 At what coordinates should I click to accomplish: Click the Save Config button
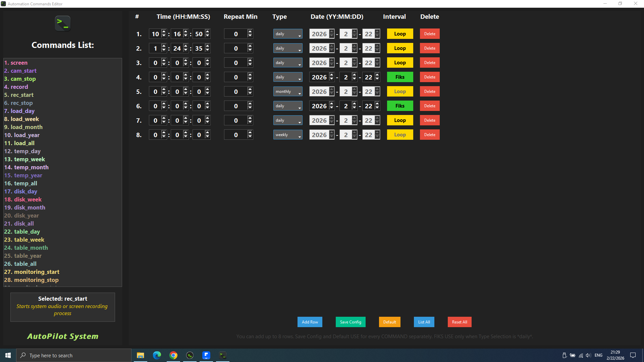coord(351,322)
